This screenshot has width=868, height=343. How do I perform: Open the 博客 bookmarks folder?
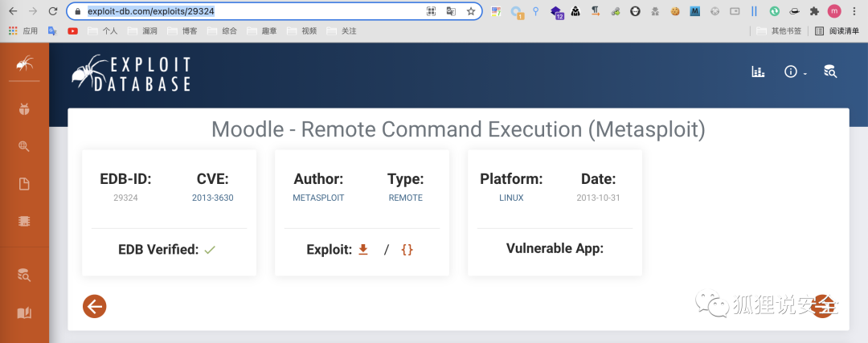[x=182, y=31]
